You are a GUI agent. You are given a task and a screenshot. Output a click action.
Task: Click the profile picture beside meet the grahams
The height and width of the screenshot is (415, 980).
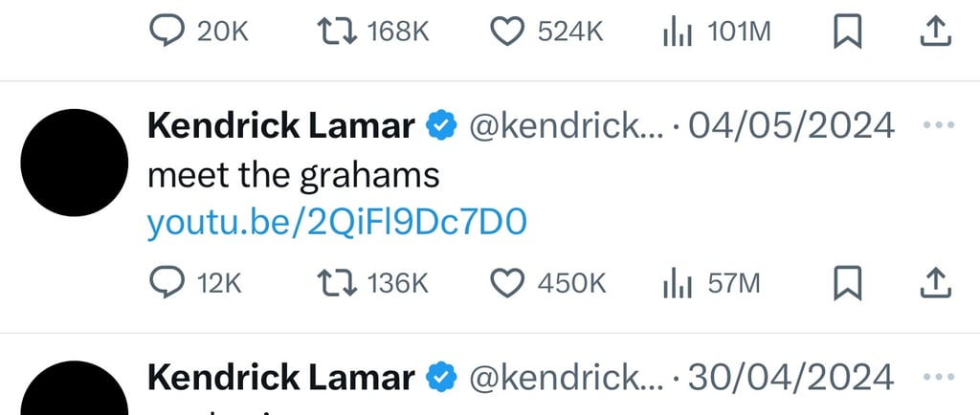point(74,163)
